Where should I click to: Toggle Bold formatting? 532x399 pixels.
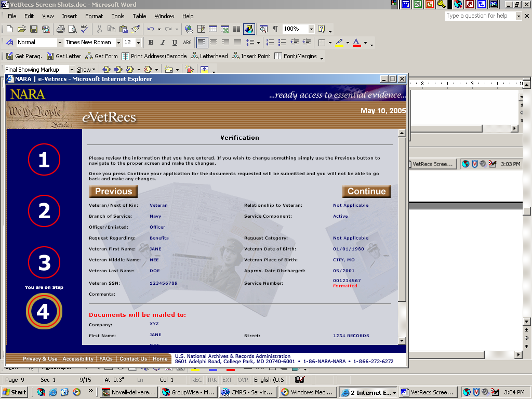point(151,43)
